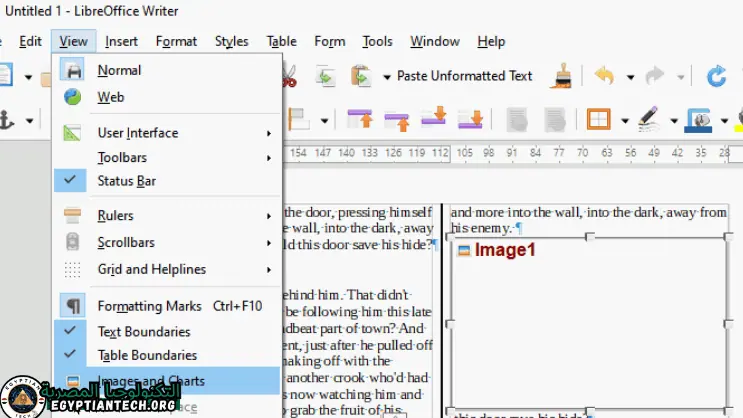The height and width of the screenshot is (418, 743).
Task: Open the Edit menu
Action: 30,42
